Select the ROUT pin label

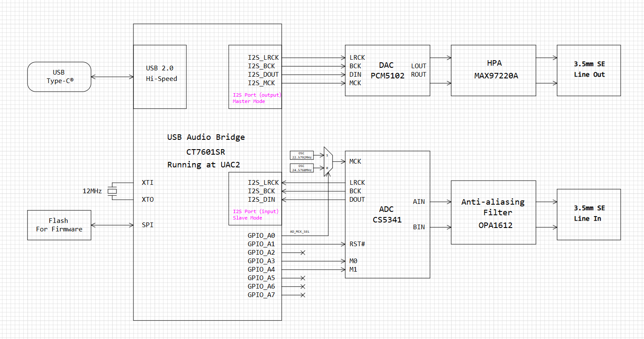point(419,75)
